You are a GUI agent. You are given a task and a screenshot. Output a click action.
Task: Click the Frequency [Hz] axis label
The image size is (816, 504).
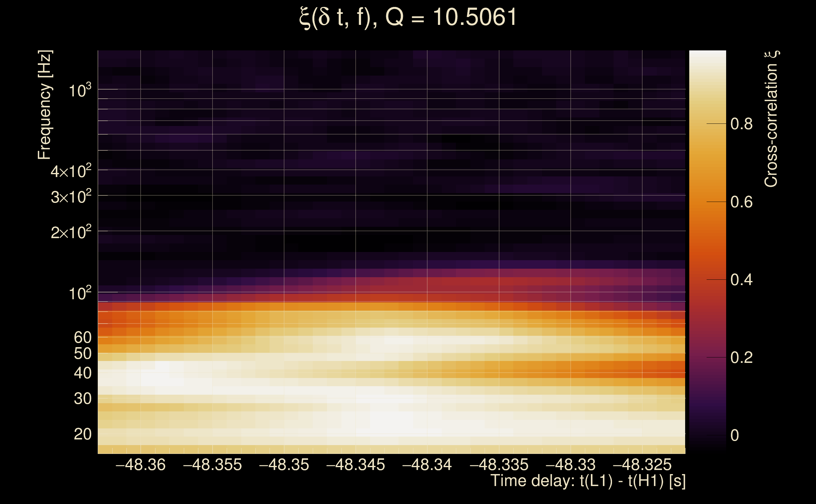pyautogui.click(x=45, y=105)
